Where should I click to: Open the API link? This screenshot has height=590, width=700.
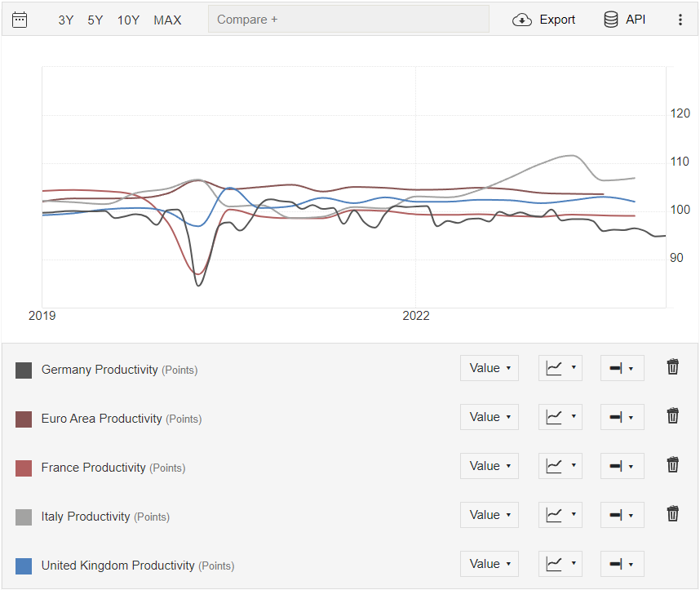624,20
